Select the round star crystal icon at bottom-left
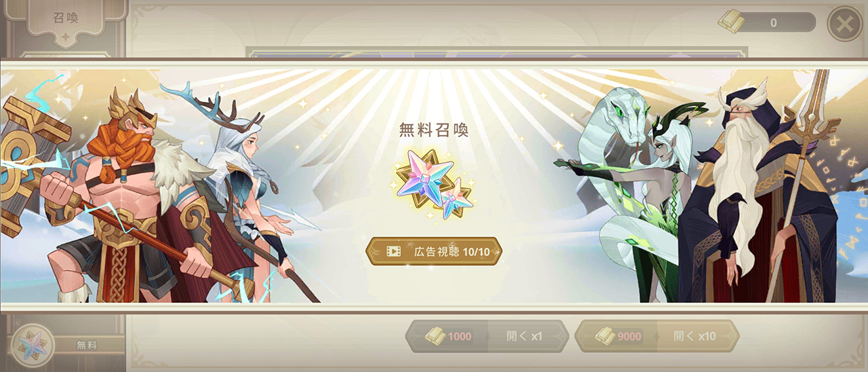868x372 pixels. (33, 345)
